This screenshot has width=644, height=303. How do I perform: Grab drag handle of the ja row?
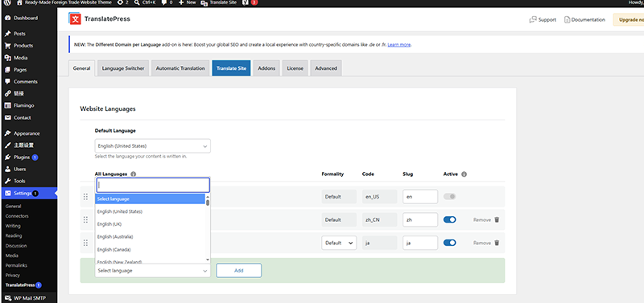pyautogui.click(x=86, y=243)
